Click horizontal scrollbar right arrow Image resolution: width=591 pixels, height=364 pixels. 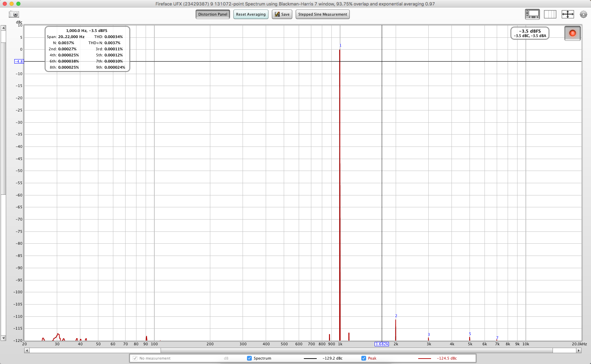578,350
